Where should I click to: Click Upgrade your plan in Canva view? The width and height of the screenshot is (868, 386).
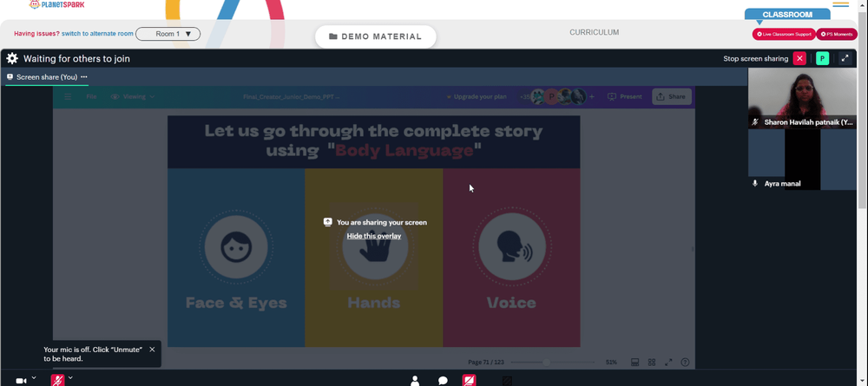[x=476, y=97]
